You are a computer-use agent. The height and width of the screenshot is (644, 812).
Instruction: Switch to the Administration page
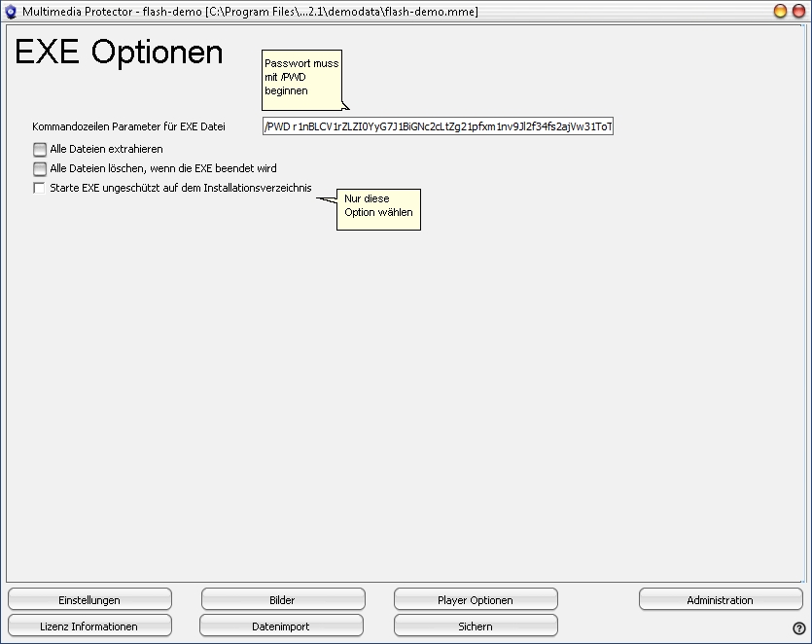(720, 599)
